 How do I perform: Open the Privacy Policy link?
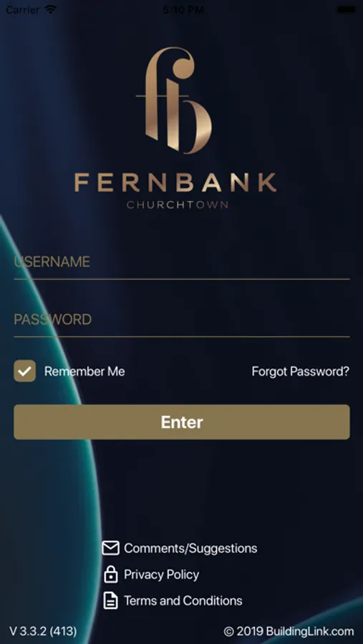click(162, 574)
